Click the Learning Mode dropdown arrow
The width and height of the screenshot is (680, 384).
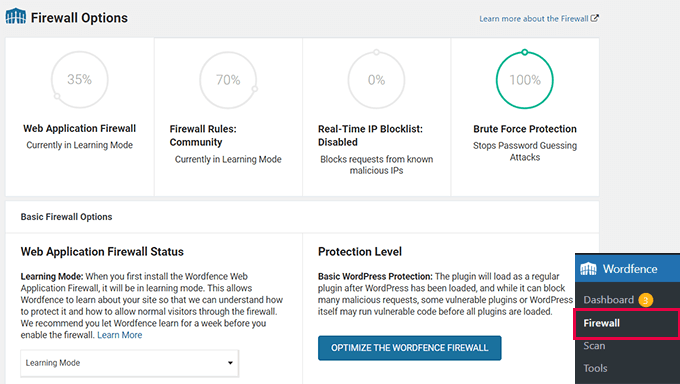click(230, 363)
